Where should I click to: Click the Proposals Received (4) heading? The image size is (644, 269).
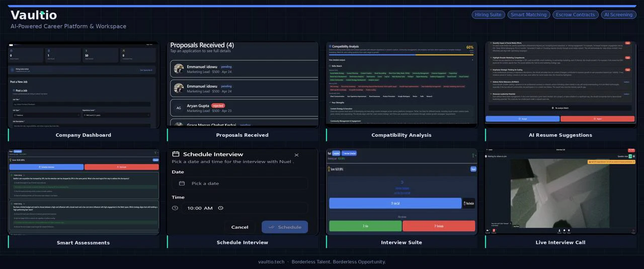[x=202, y=45]
